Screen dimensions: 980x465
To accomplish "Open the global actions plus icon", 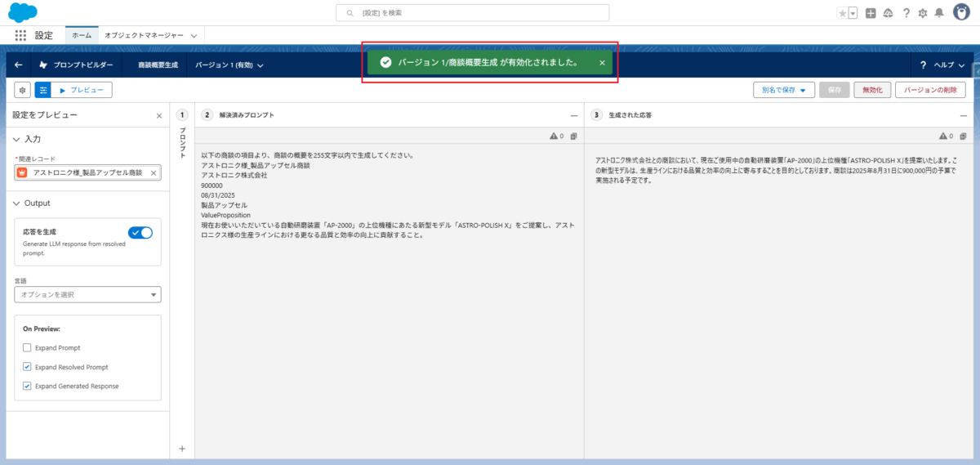I will (871, 13).
